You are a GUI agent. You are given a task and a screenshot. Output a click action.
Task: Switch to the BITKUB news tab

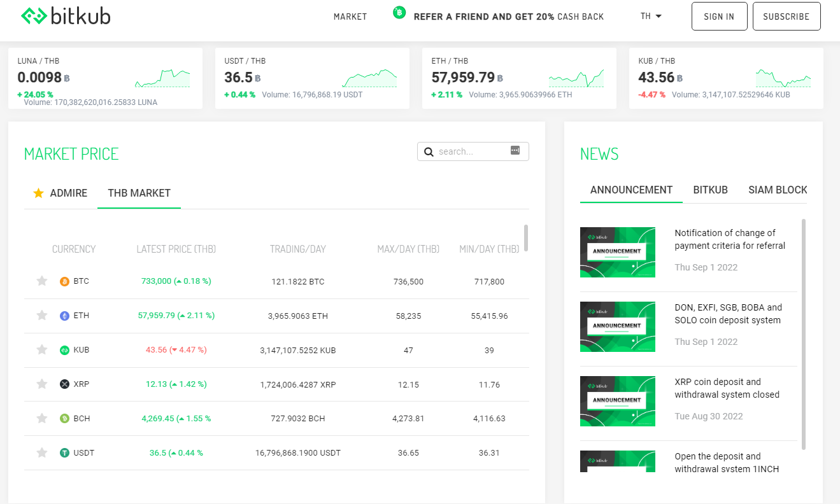tap(710, 190)
